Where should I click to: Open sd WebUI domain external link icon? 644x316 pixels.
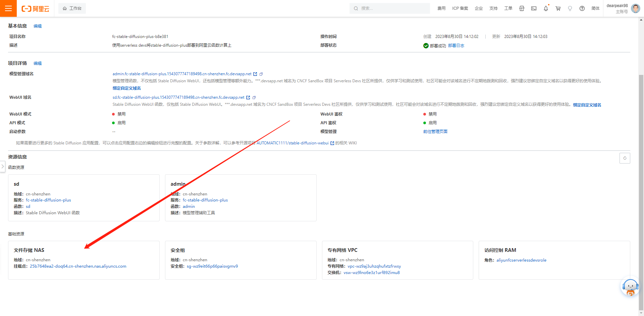248,97
